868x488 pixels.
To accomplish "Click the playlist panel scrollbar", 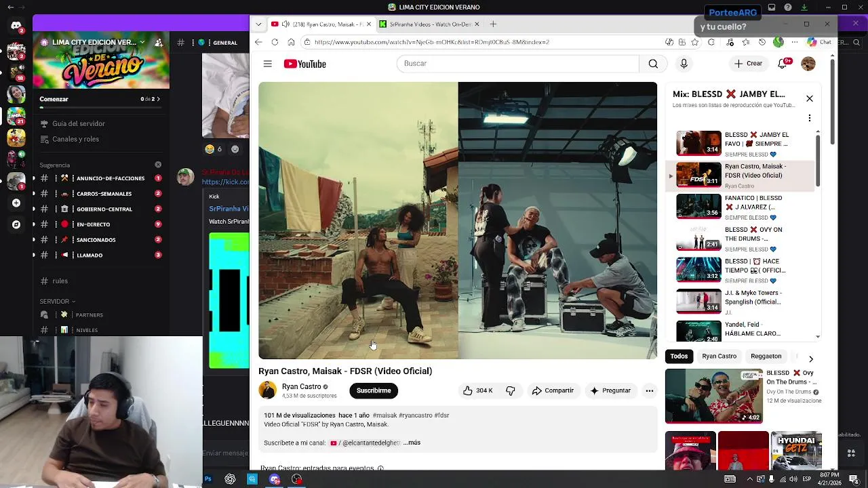I will [x=818, y=160].
